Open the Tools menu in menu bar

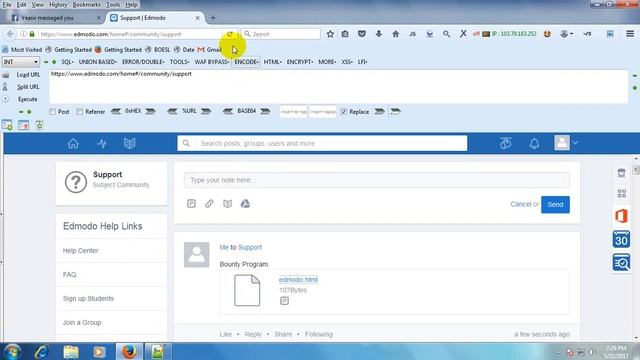113,5
